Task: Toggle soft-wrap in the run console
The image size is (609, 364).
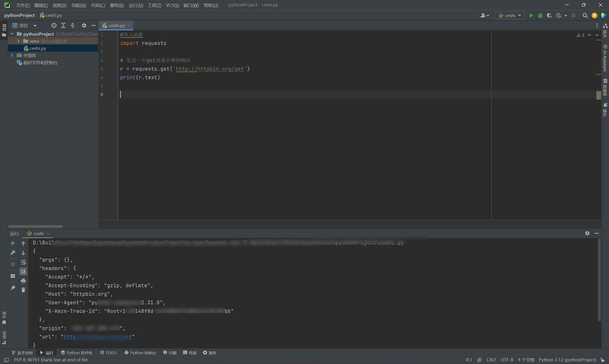Action: (x=23, y=262)
